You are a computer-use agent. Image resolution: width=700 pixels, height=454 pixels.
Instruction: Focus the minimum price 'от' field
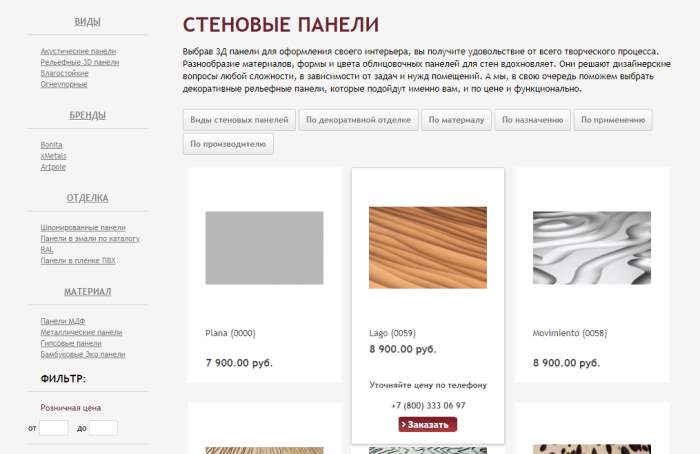54,428
